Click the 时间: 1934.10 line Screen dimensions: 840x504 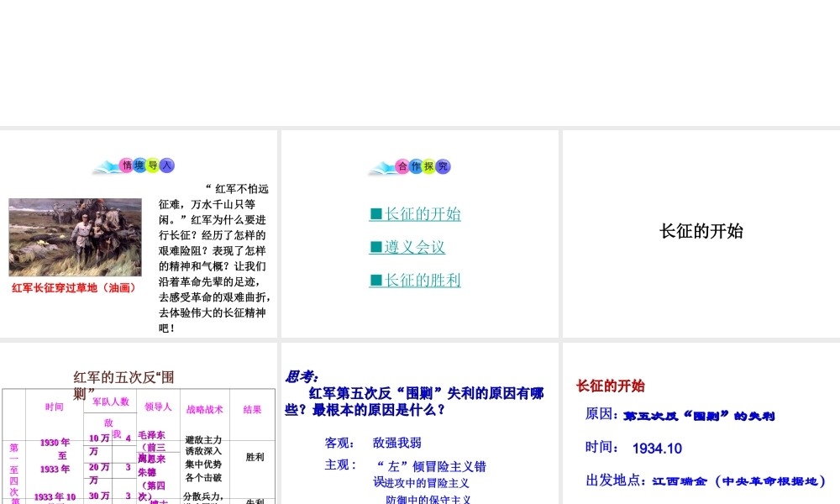[634, 449]
